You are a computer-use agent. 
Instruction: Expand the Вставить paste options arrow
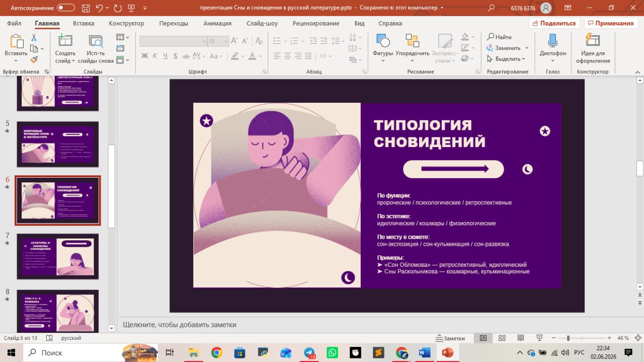pyautogui.click(x=16, y=61)
